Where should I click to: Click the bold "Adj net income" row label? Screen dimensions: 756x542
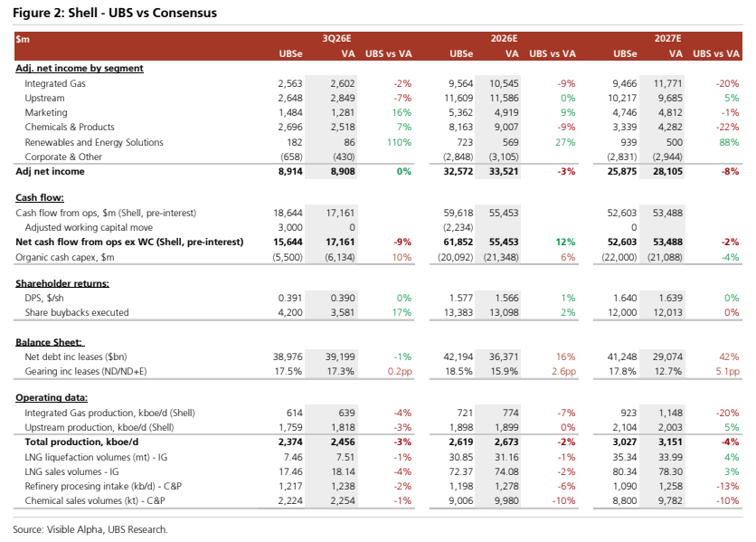pos(50,171)
